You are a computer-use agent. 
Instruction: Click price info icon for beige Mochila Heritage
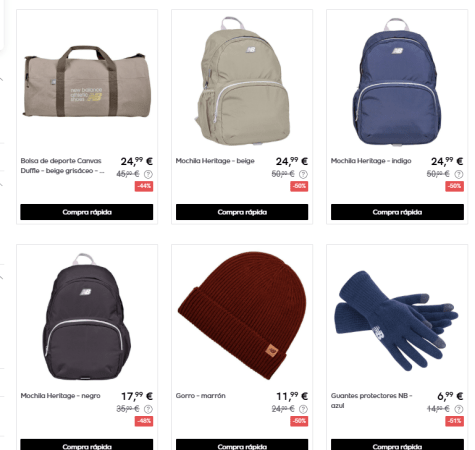click(x=303, y=174)
